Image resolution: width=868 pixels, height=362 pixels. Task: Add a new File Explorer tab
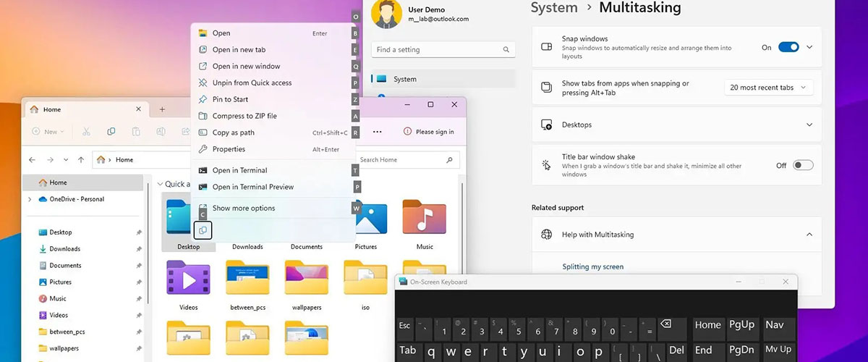click(162, 109)
